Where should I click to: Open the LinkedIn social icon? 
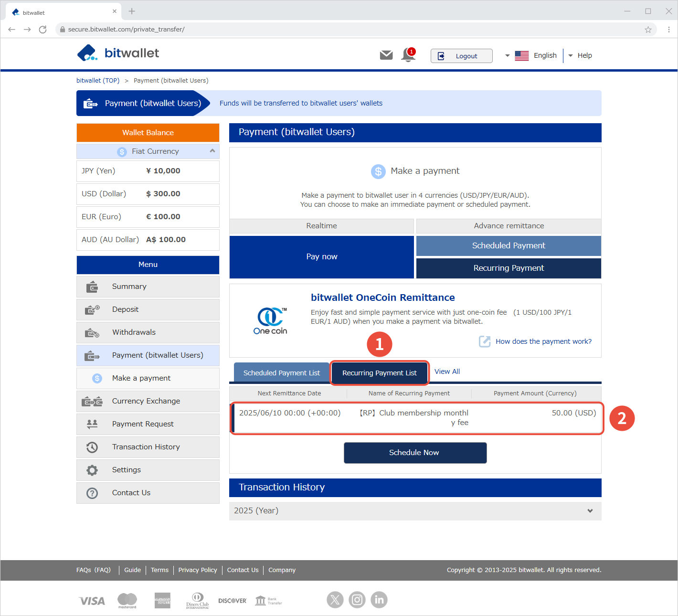pyautogui.click(x=379, y=600)
